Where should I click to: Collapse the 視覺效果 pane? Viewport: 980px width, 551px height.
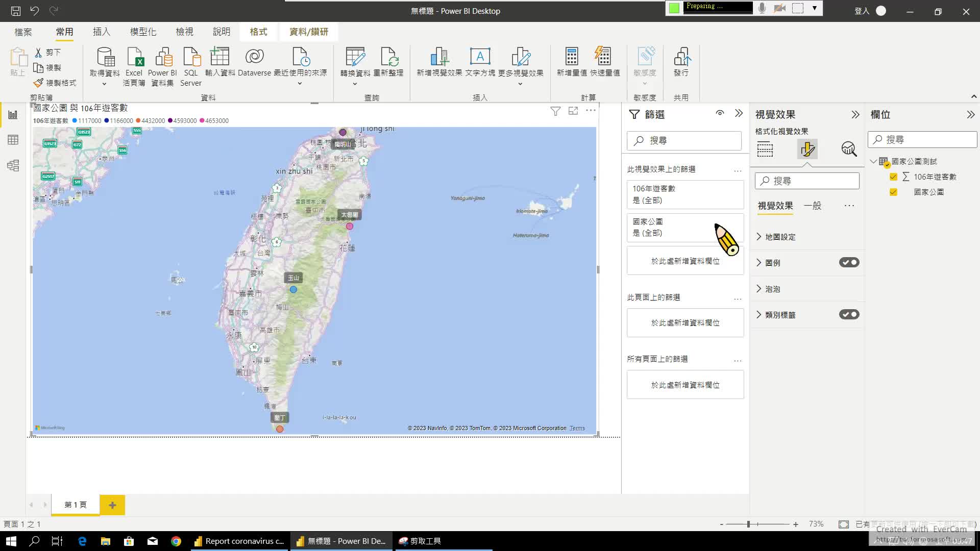pyautogui.click(x=855, y=115)
